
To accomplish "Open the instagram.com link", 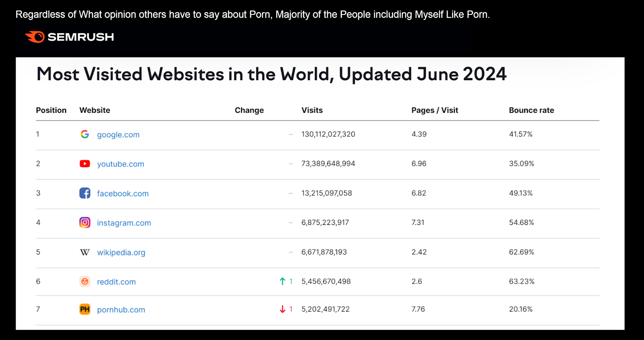I will coord(124,223).
